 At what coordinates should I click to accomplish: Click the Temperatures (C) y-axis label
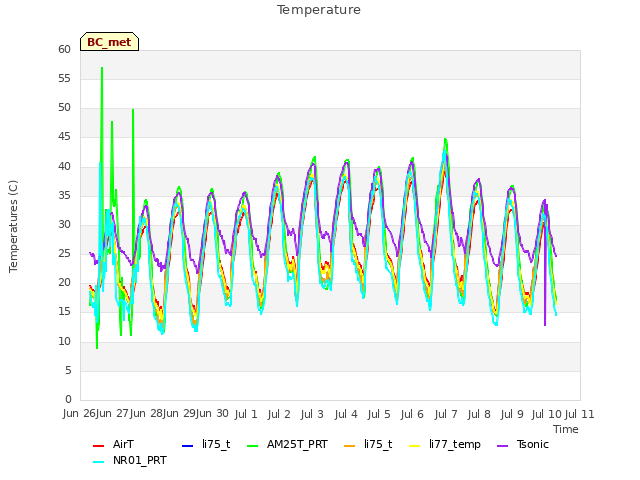tap(13, 226)
